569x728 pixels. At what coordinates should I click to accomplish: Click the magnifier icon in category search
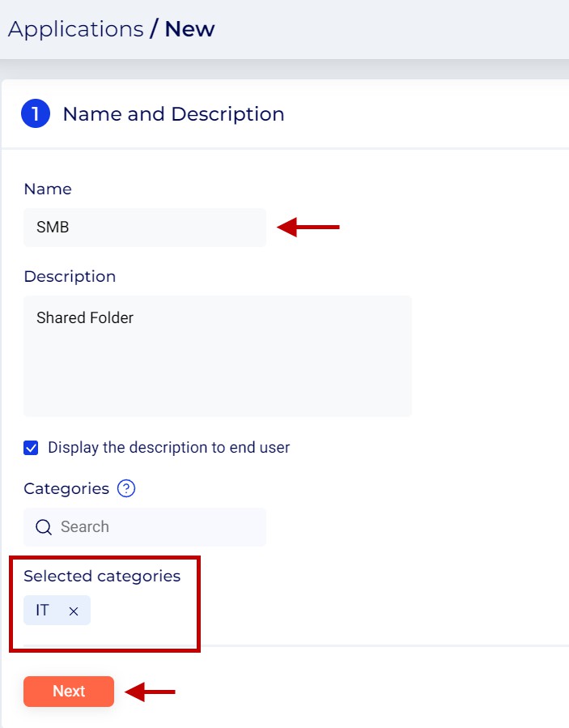(44, 527)
